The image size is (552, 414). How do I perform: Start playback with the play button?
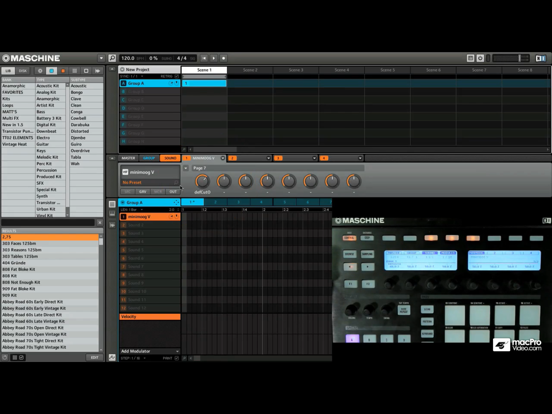pyautogui.click(x=214, y=58)
